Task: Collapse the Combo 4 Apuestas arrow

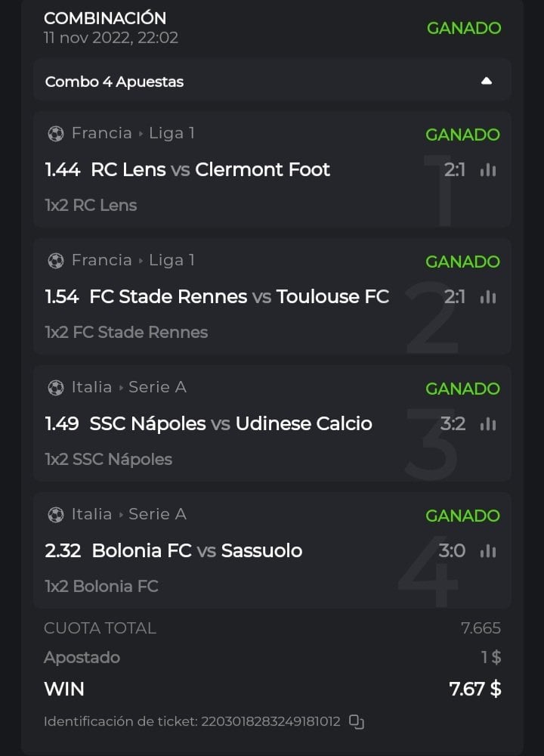Action: [487, 81]
